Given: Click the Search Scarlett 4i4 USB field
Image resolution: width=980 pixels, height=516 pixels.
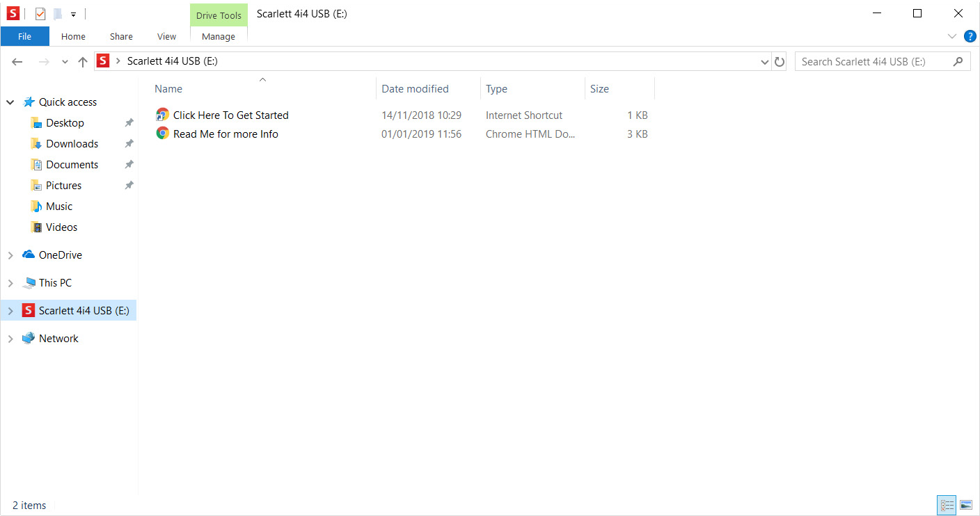Looking at the screenshot, I should [874, 61].
